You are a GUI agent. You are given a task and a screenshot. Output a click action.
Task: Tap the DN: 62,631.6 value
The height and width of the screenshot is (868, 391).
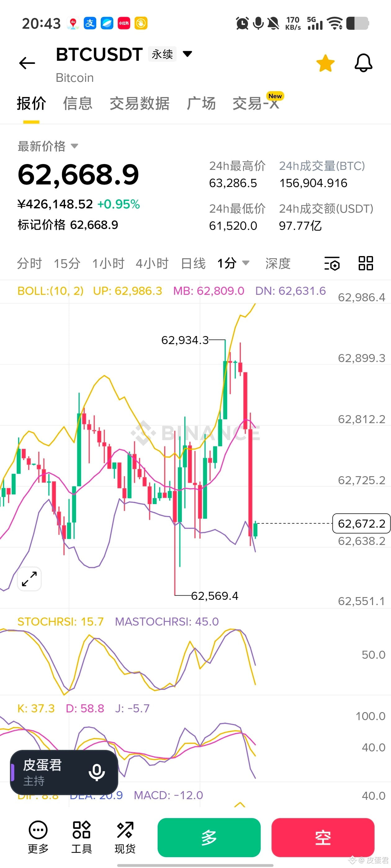point(290,291)
